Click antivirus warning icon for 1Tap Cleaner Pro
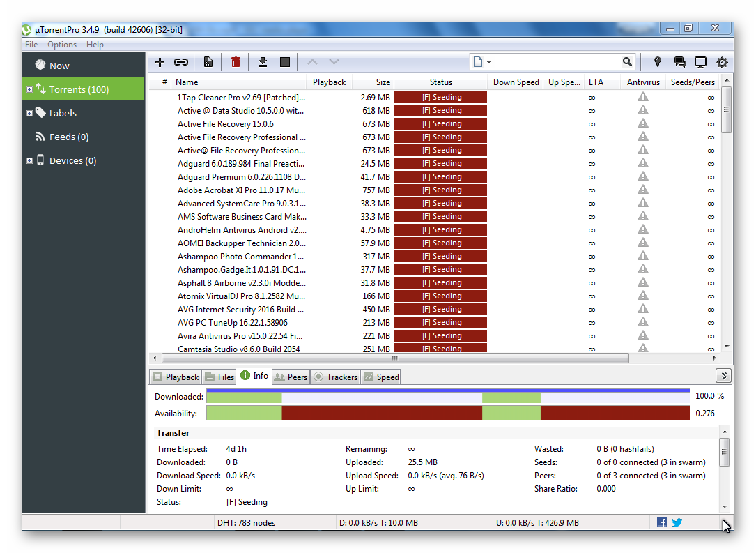The width and height of the screenshot is (756, 553). click(x=642, y=97)
